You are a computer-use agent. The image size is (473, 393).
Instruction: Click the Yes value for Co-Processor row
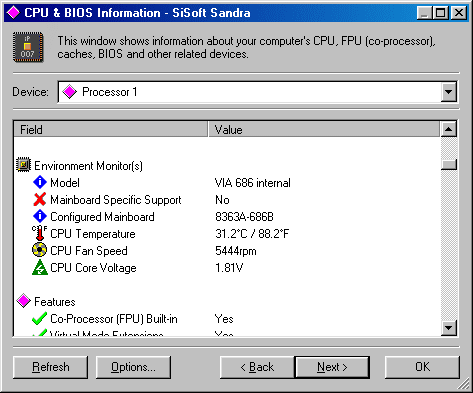pos(224,319)
